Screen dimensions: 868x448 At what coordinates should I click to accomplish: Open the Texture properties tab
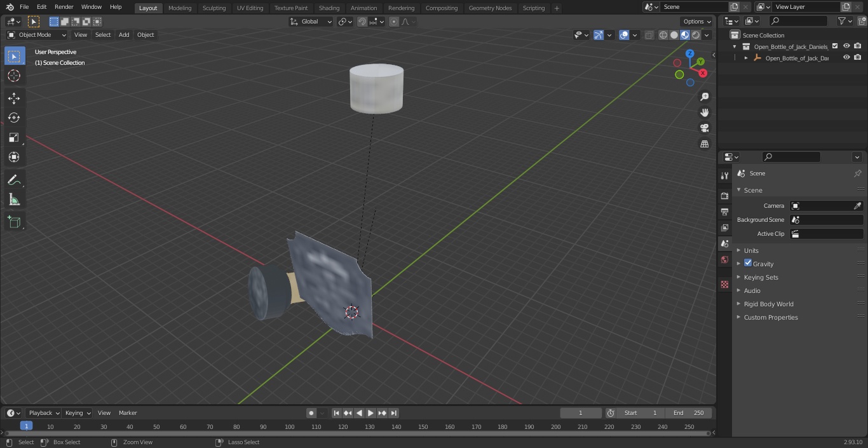click(x=724, y=284)
